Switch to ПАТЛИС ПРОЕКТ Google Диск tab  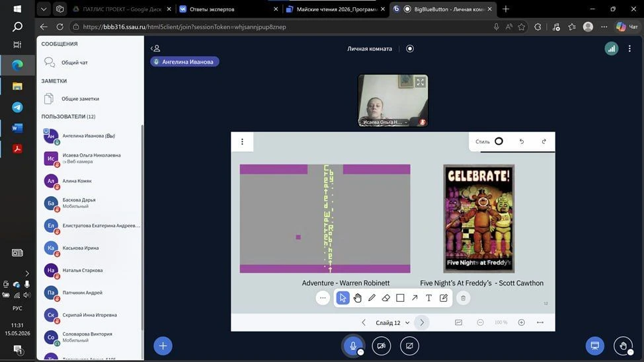click(122, 9)
